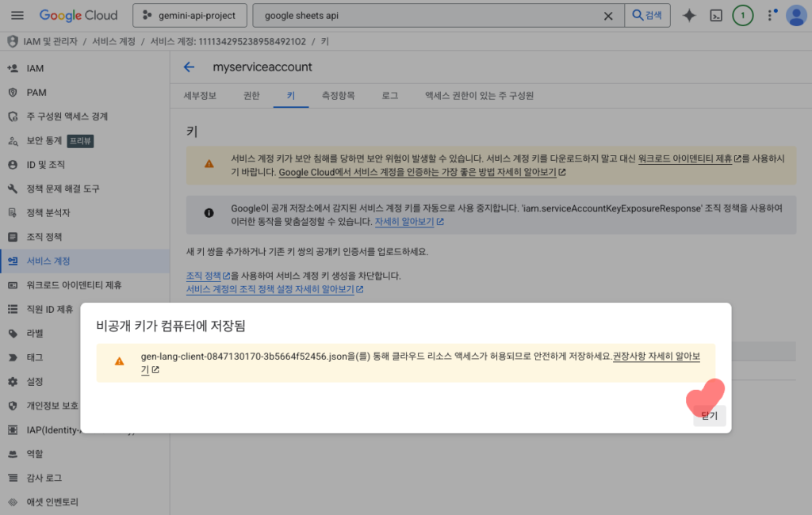Clear the search field with X icon
Viewport: 812px width, 515px height.
[x=608, y=16]
